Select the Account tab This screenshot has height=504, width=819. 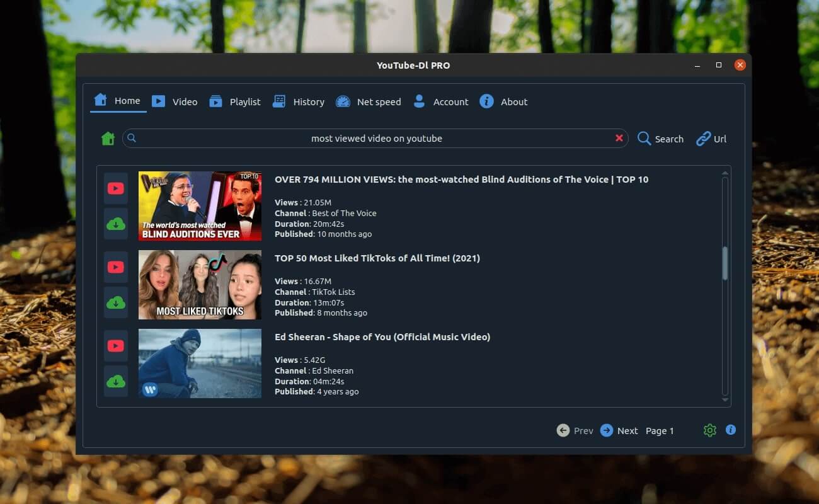point(440,101)
